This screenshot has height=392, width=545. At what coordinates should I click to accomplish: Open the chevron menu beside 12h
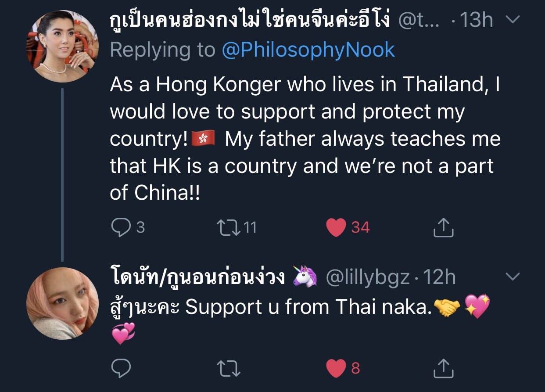513,277
